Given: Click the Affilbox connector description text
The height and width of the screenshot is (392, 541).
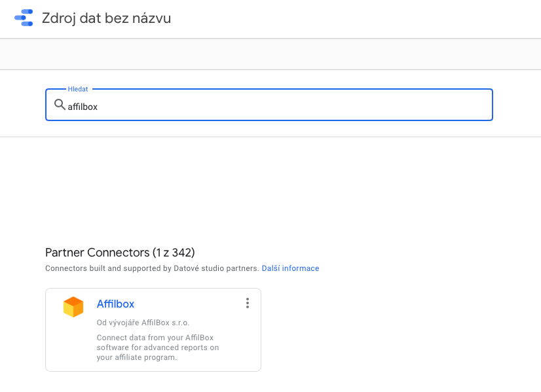Looking at the screenshot, I should coord(158,347).
